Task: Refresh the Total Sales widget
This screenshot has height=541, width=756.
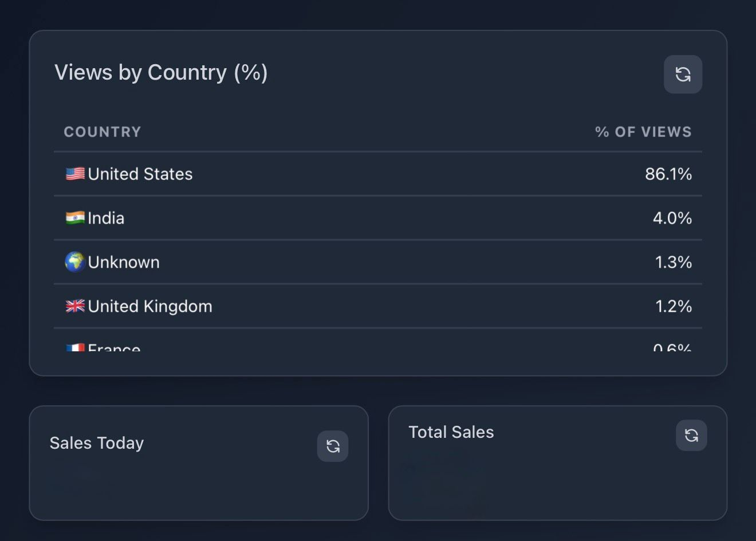Action: [691, 436]
